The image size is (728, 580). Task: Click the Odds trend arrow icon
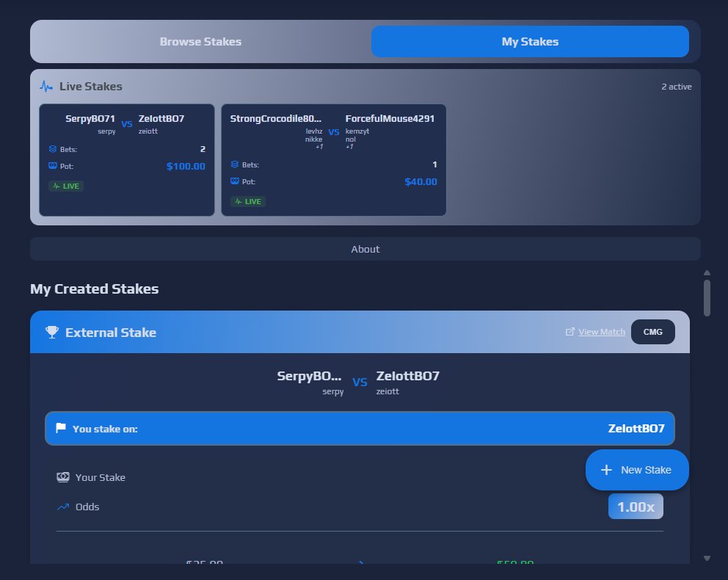click(x=62, y=507)
